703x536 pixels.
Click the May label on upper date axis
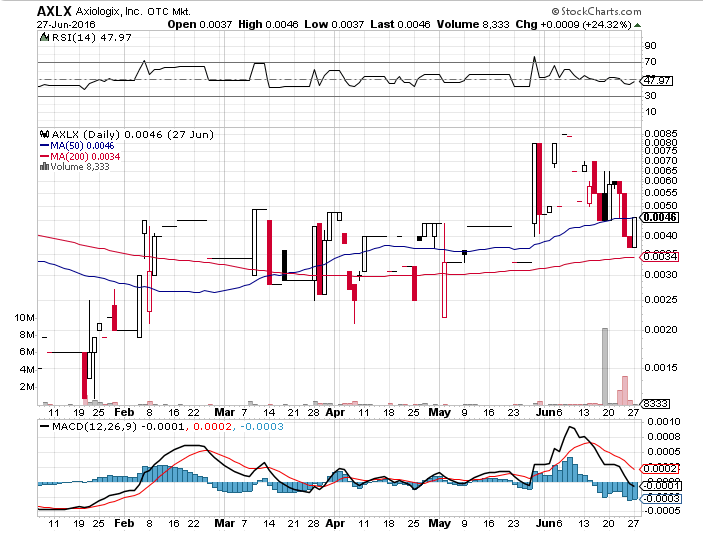pos(439,412)
